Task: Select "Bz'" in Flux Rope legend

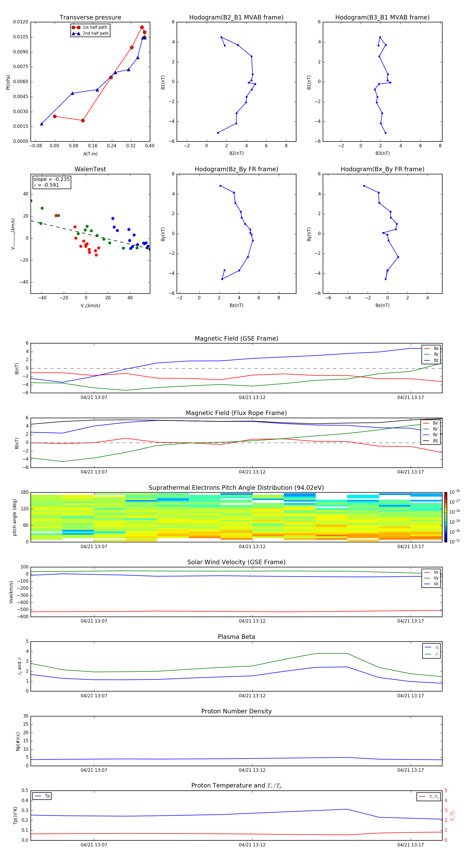Action: coord(431,435)
